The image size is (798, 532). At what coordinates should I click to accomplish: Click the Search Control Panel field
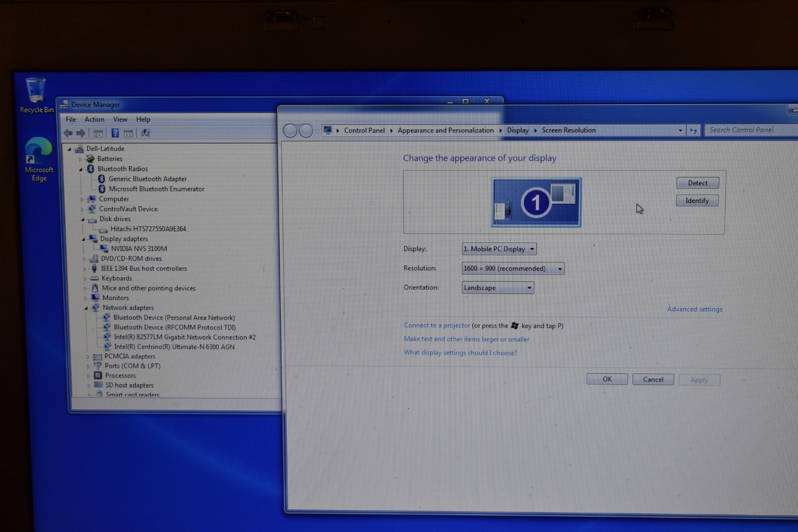(x=751, y=130)
